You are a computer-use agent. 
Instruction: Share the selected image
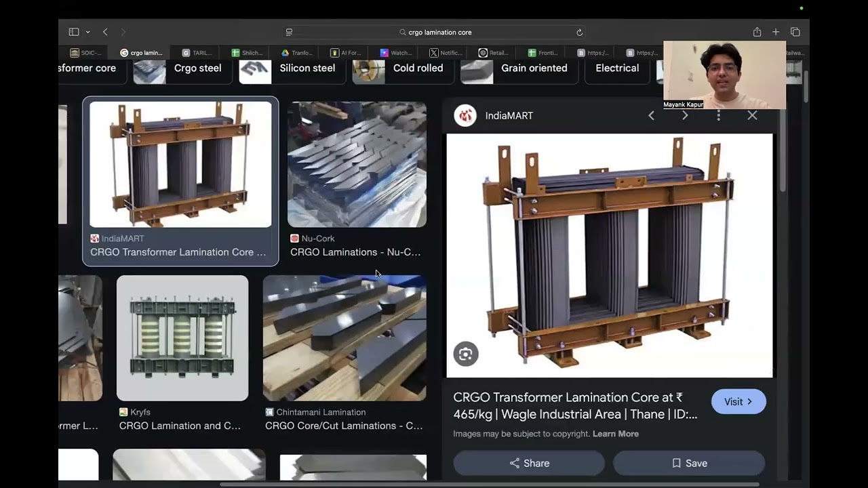click(x=529, y=464)
